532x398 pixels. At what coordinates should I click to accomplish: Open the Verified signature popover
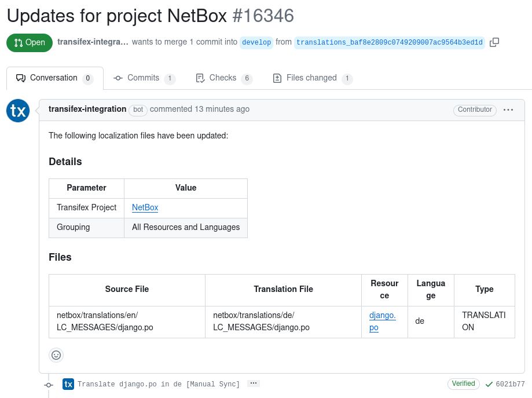463,384
